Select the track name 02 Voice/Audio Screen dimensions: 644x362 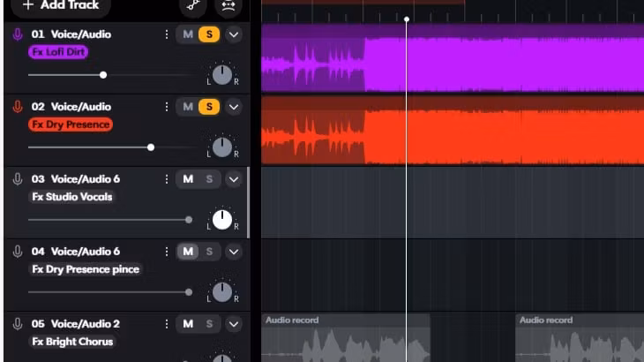(71, 107)
